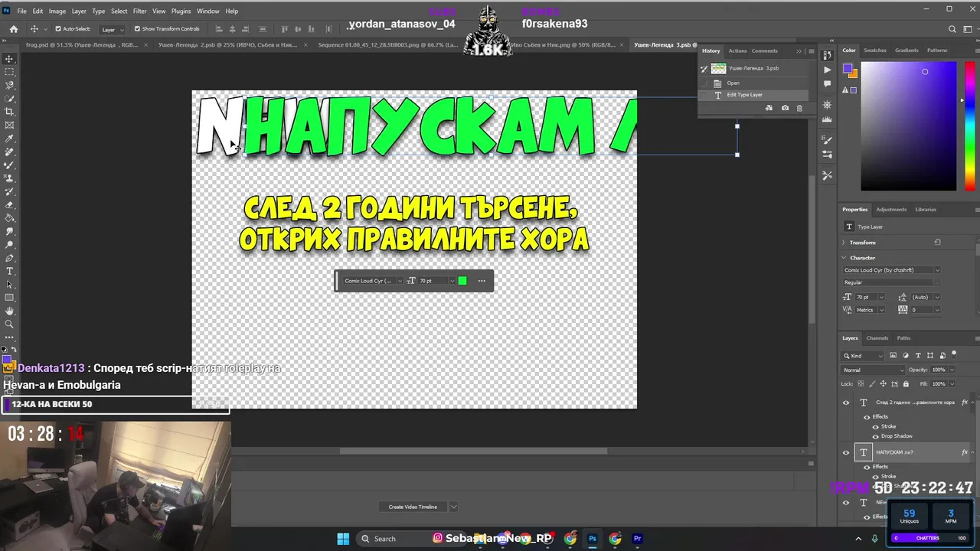The height and width of the screenshot is (551, 980).
Task: Delete current state in History panel
Action: 799,108
